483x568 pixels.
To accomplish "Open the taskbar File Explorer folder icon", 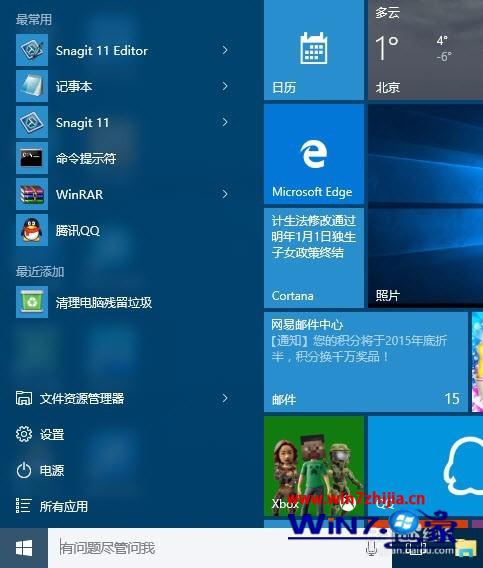I will (x=466, y=548).
